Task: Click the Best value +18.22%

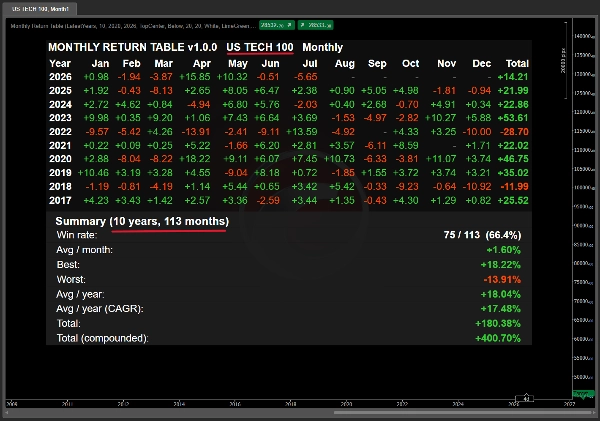Action: [x=501, y=265]
